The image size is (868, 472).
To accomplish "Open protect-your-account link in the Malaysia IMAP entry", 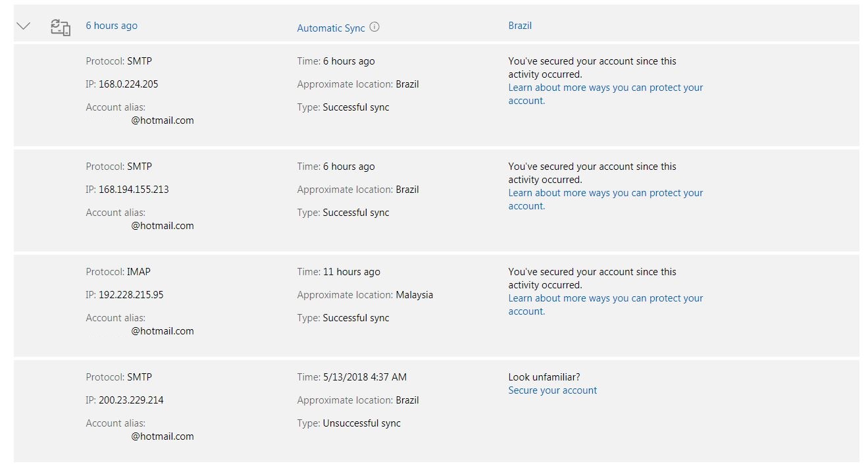I will coord(605,305).
